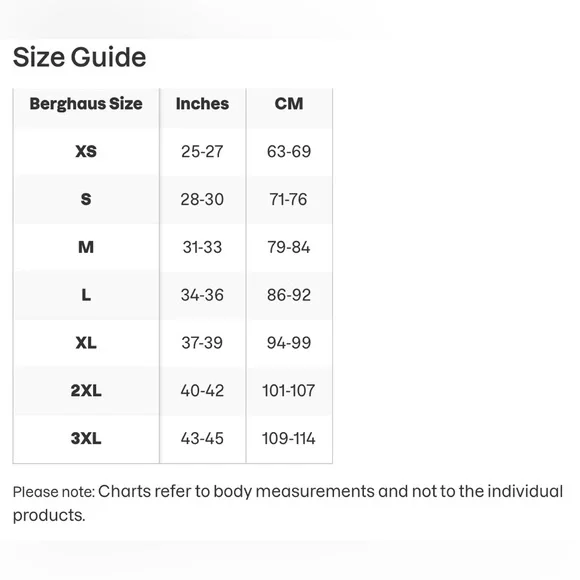Click the 3XL size row label
The image size is (580, 580).
(x=86, y=439)
